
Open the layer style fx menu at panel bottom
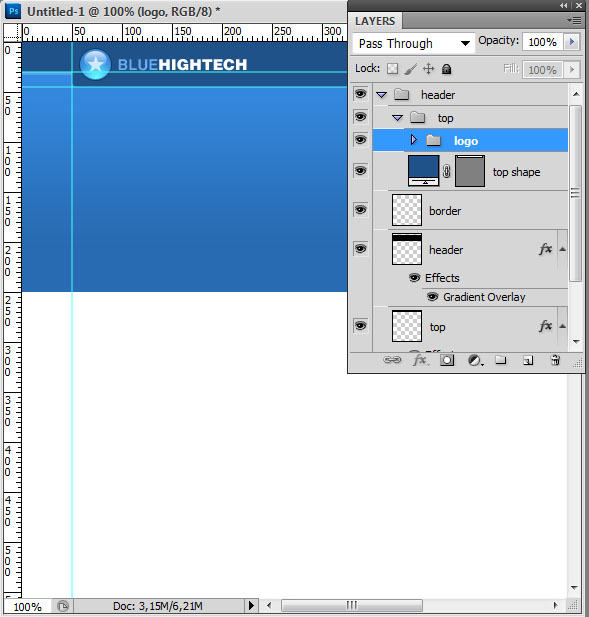tap(420, 360)
